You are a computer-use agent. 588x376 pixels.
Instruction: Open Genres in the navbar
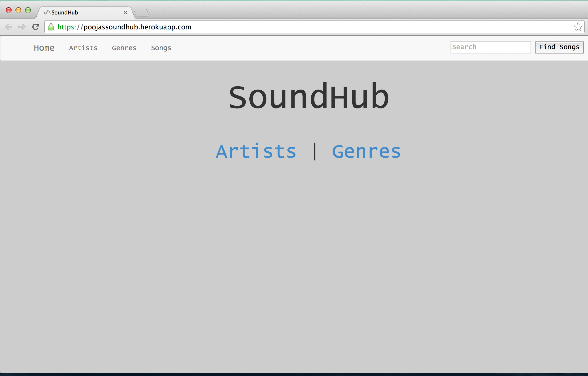pyautogui.click(x=124, y=48)
